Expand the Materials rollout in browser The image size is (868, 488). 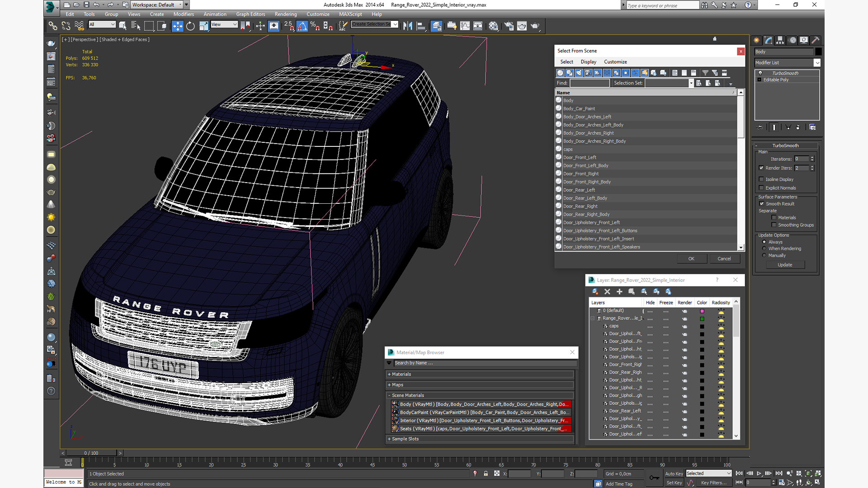coord(401,374)
